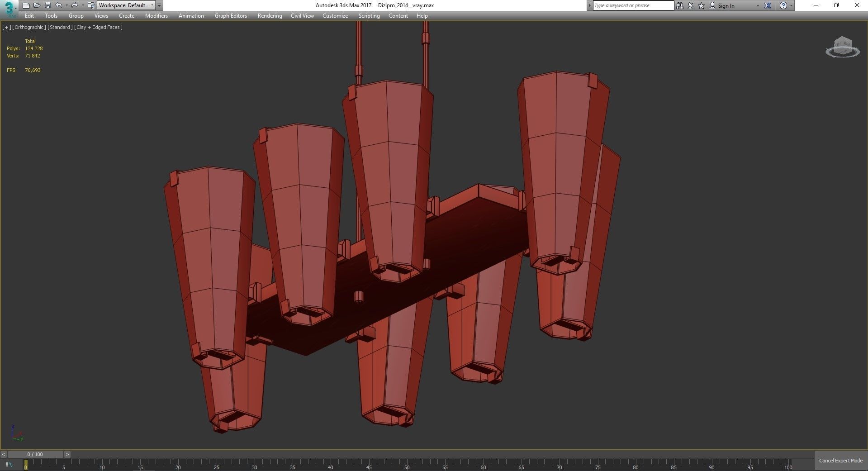The image size is (868, 471).
Task: Expand the Sign In dropdown arrow
Action: point(758,5)
